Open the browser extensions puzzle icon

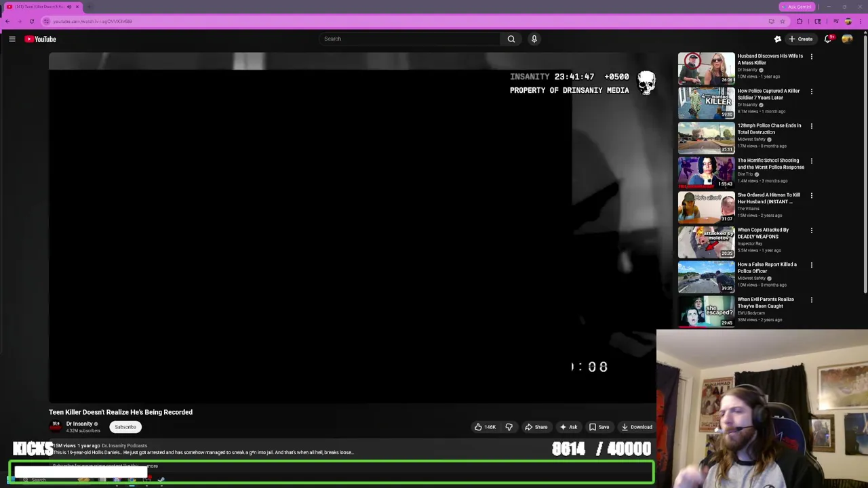(x=800, y=21)
